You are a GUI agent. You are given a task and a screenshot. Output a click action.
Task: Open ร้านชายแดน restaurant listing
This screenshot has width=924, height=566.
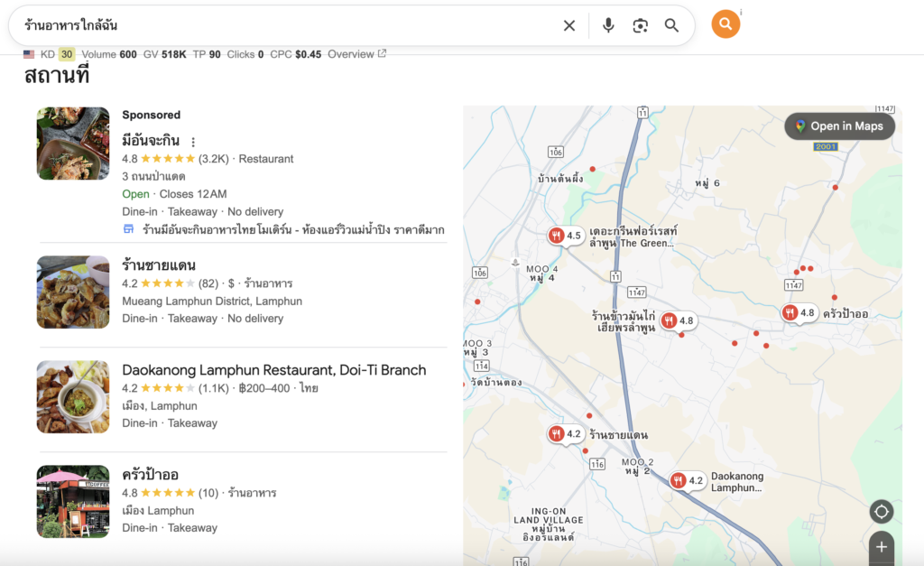pos(159,265)
